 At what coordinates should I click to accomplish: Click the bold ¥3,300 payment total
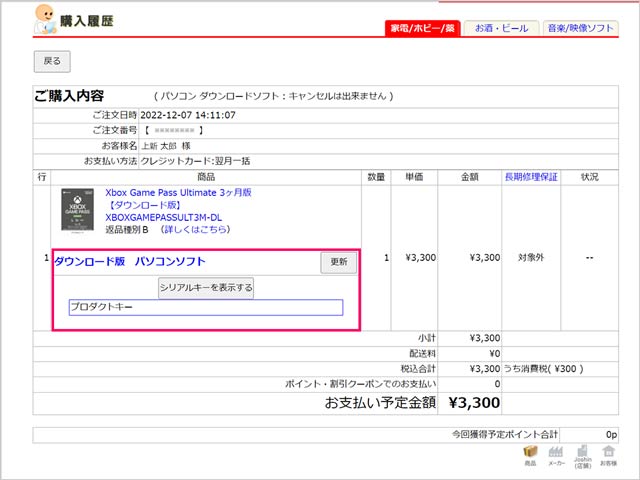(x=474, y=403)
